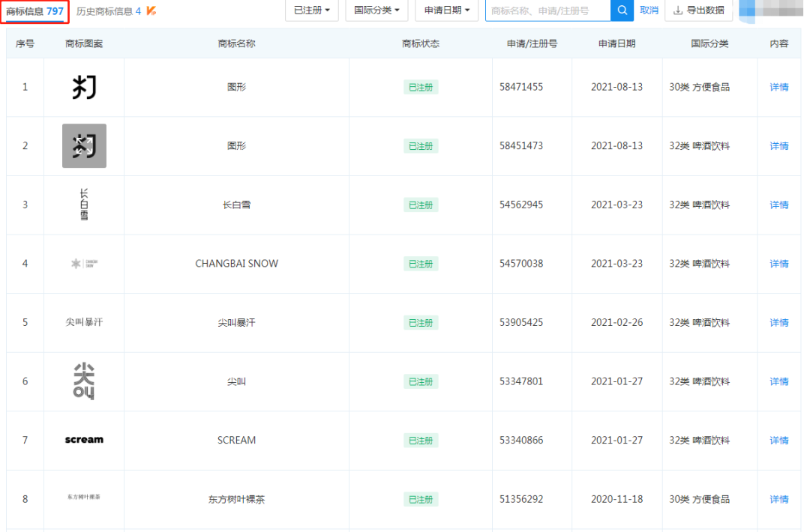Viewport: 810px width, 532px height.
Task: Expand the 国际分类 filter dropdown
Action: click(376, 10)
